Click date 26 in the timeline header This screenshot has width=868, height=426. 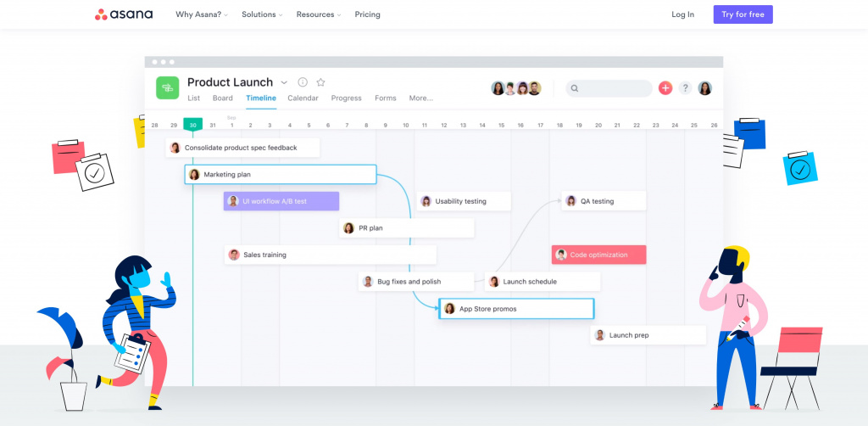[714, 126]
